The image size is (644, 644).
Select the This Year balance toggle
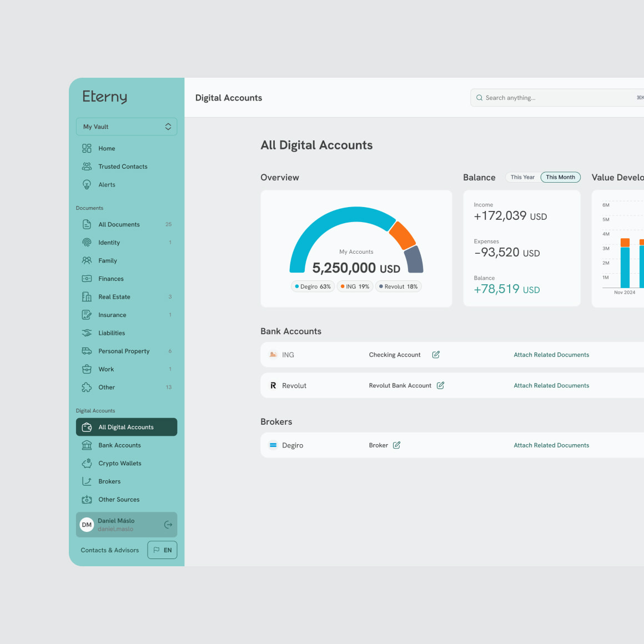(522, 177)
